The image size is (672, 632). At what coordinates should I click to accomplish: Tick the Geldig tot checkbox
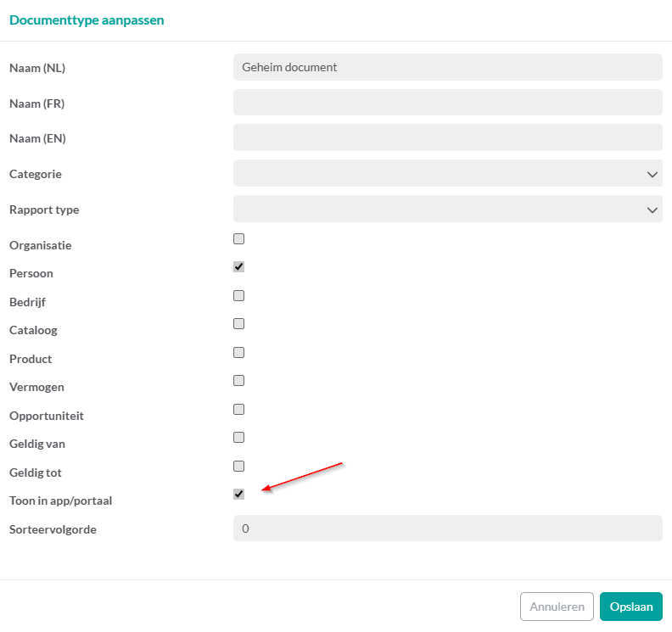pyautogui.click(x=238, y=466)
